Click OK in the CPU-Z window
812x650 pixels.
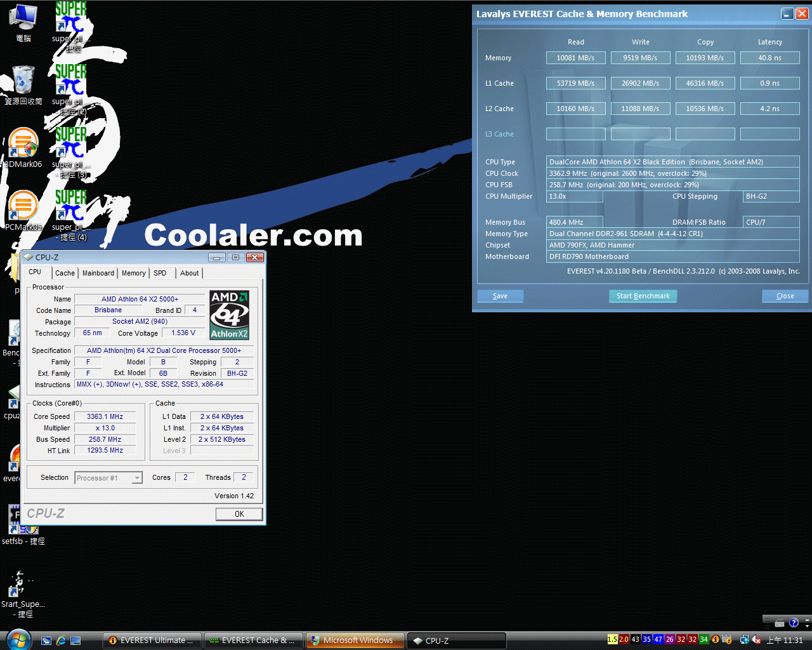[x=239, y=514]
